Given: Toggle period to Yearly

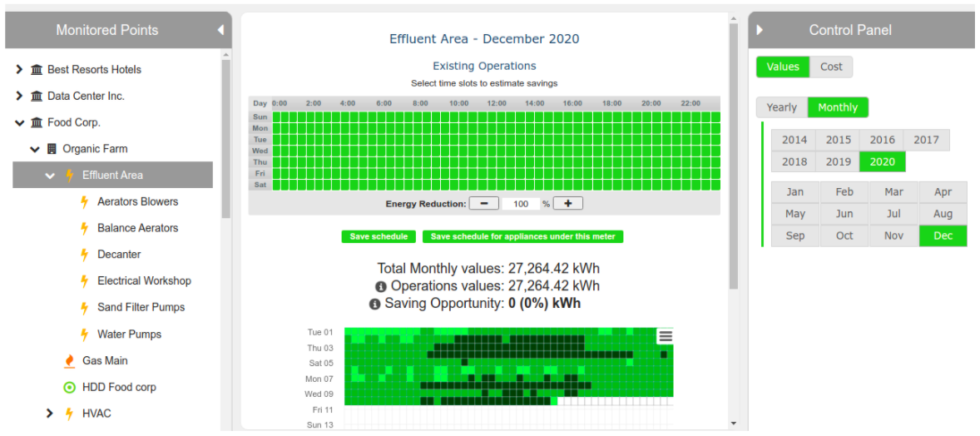Looking at the screenshot, I should coord(781,107).
